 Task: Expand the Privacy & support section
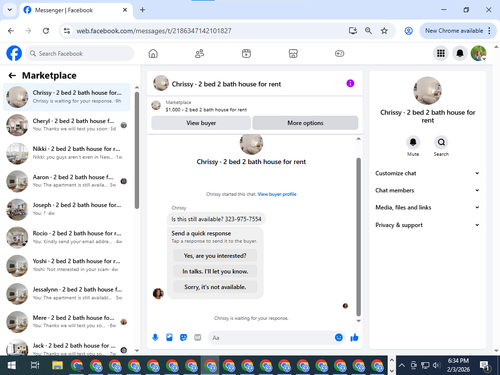pyautogui.click(x=427, y=225)
